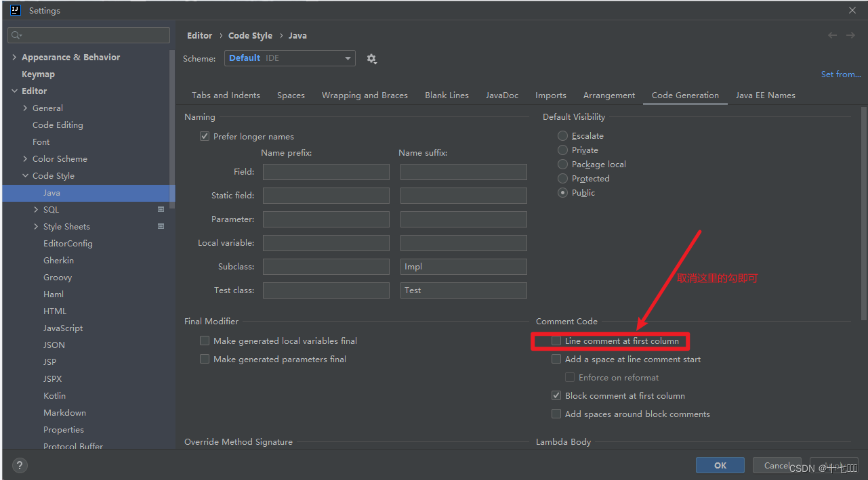Expand the SQL code style node
Screen dimensions: 868x480
click(x=36, y=209)
